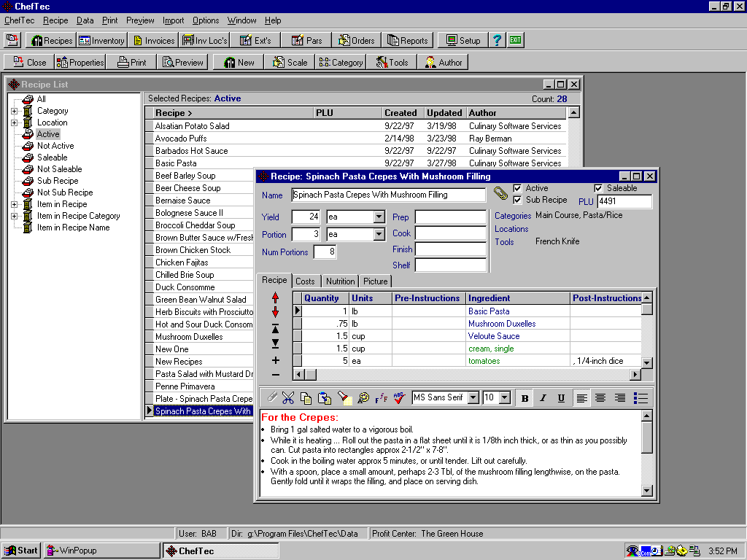Viewport: 747px width, 560px height.
Task: Create a New recipe
Action: (239, 63)
